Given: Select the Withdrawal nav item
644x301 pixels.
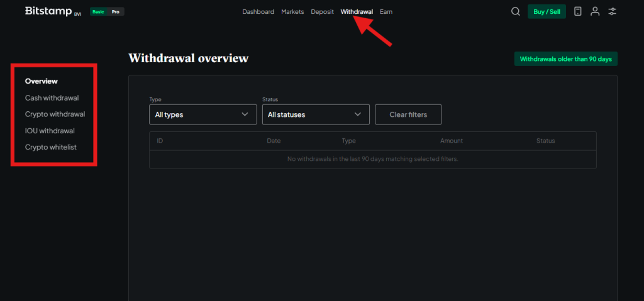Looking at the screenshot, I should point(357,11).
